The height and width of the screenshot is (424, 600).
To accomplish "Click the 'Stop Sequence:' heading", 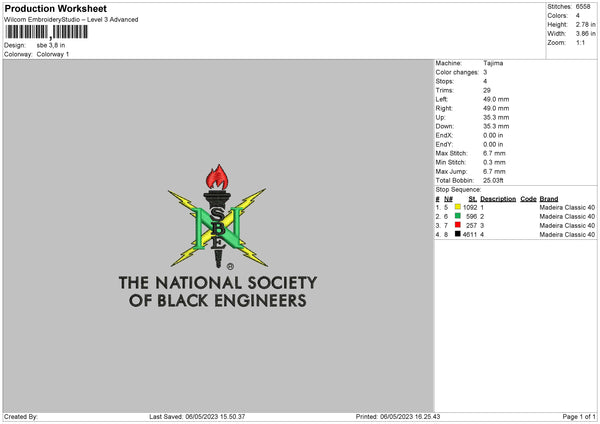I will click(x=458, y=189).
